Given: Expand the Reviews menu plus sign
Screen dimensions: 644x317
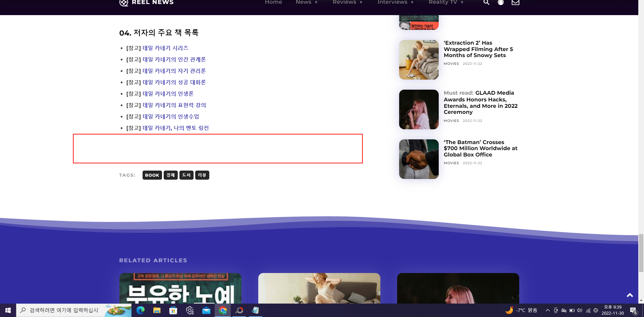Looking at the screenshot, I should point(361,2).
